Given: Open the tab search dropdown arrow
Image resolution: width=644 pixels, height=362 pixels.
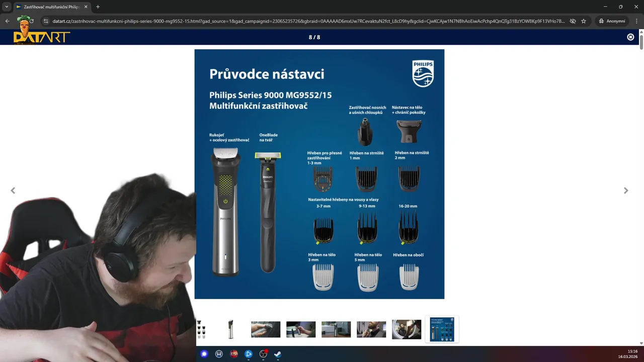Looking at the screenshot, I should [x=7, y=7].
